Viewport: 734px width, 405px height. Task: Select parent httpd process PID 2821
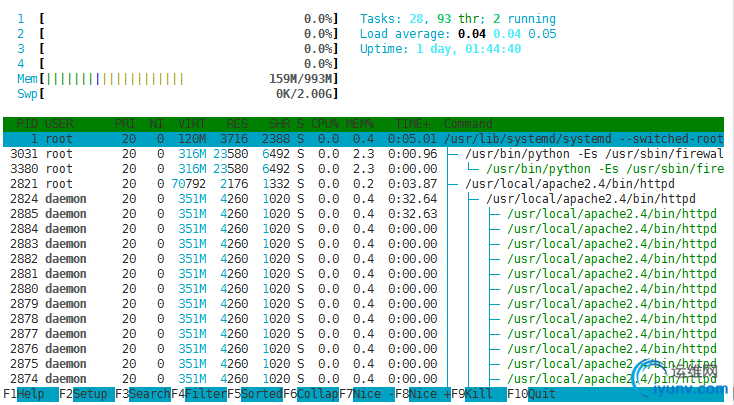pos(363,184)
